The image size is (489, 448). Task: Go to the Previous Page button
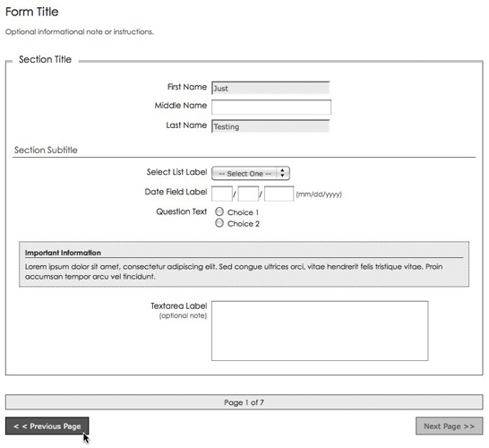click(x=47, y=426)
